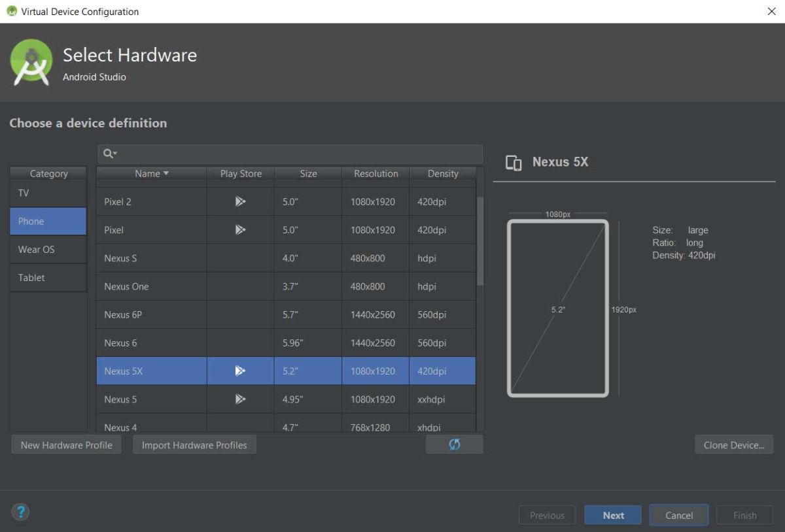Click the 480x800 resolution in Nexus S row
This screenshot has height=532, width=785.
coord(367,258)
